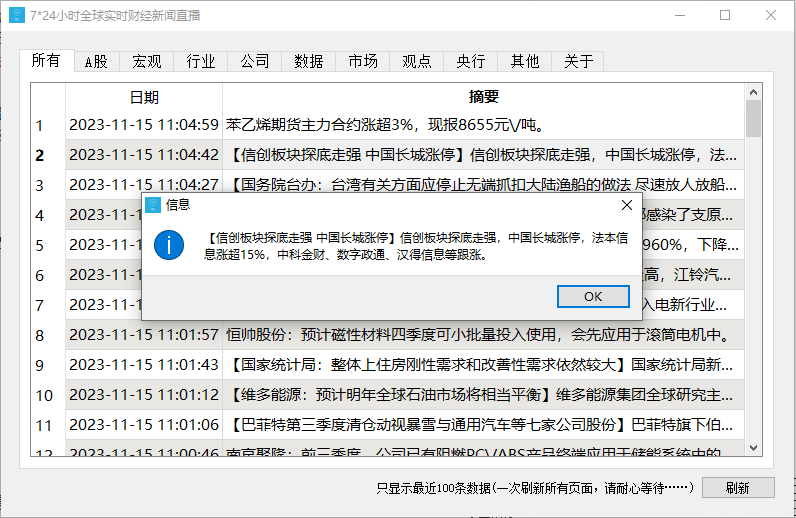Image resolution: width=796 pixels, height=518 pixels.
Task: Click the 信息 dialog title icon
Action: point(153,205)
